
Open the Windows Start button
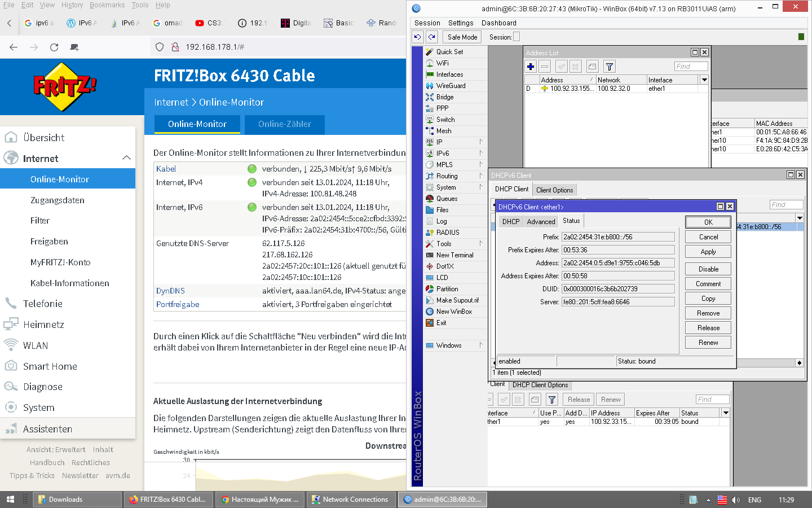click(10, 500)
